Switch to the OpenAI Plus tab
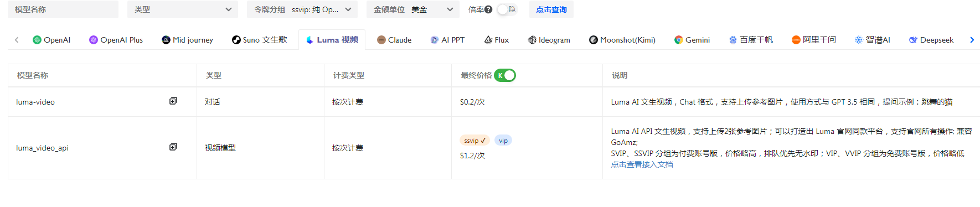This screenshot has width=980, height=207. point(116,40)
